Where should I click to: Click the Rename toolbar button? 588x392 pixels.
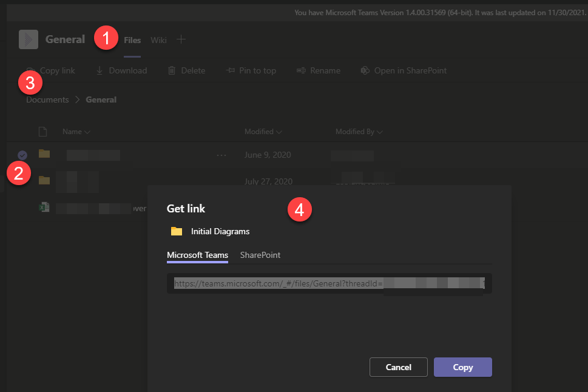point(319,70)
